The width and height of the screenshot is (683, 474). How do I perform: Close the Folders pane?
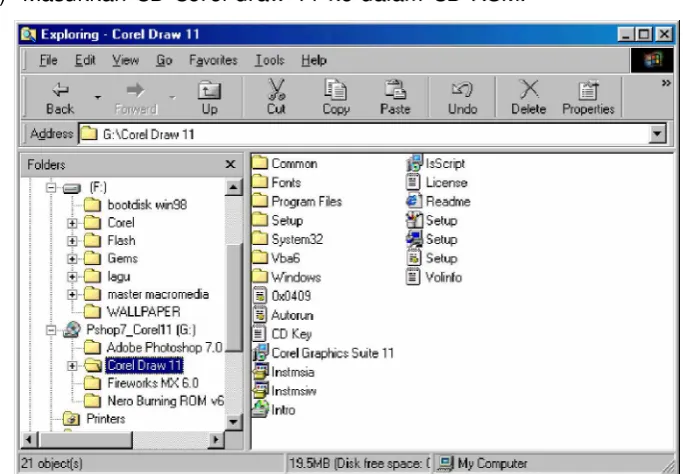click(x=230, y=164)
